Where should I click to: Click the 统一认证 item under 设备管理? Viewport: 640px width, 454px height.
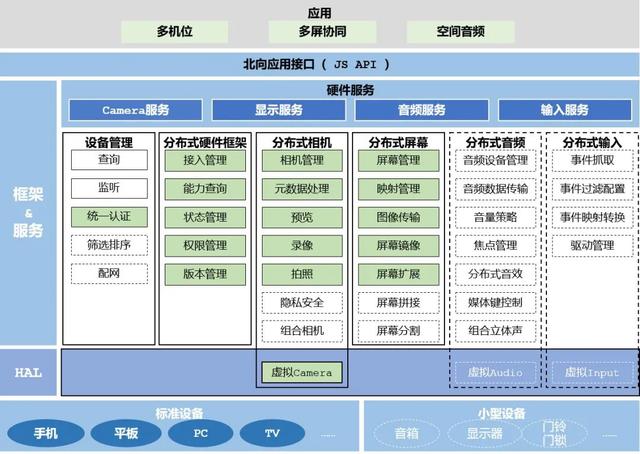click(x=109, y=217)
